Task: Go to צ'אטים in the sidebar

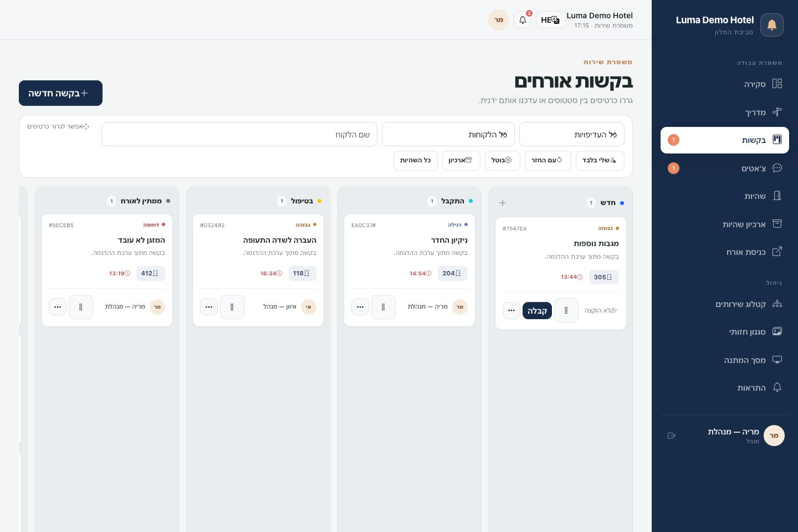Action: 725,168
